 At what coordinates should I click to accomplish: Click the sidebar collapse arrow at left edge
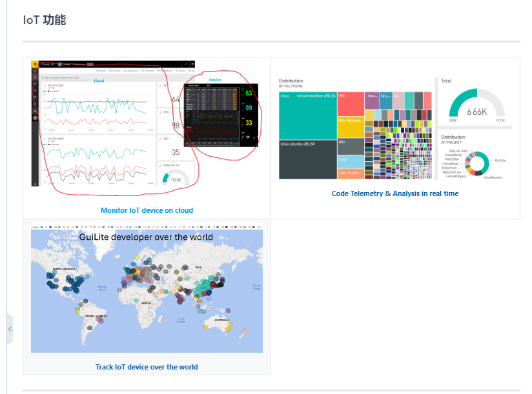click(x=9, y=329)
